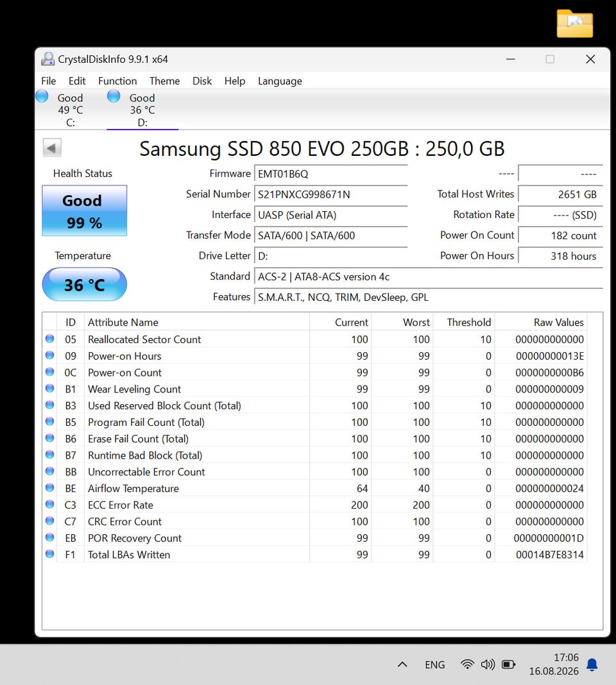Open the Edit menu
This screenshot has height=685, width=616.
pos(77,81)
